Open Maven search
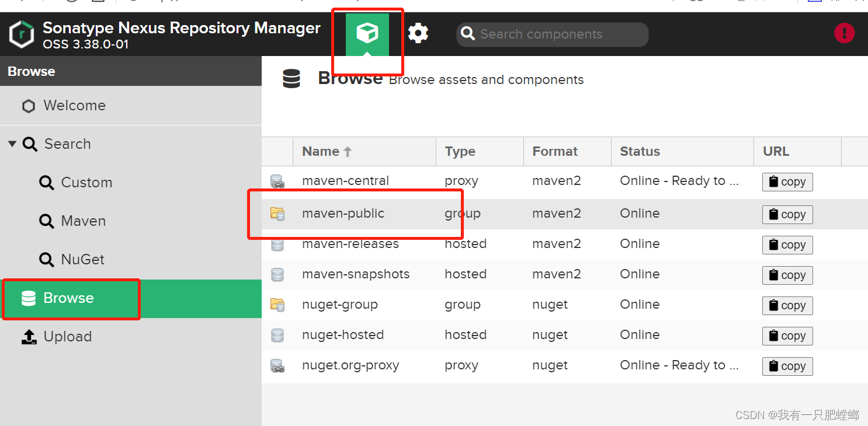The height and width of the screenshot is (426, 868). [x=84, y=221]
